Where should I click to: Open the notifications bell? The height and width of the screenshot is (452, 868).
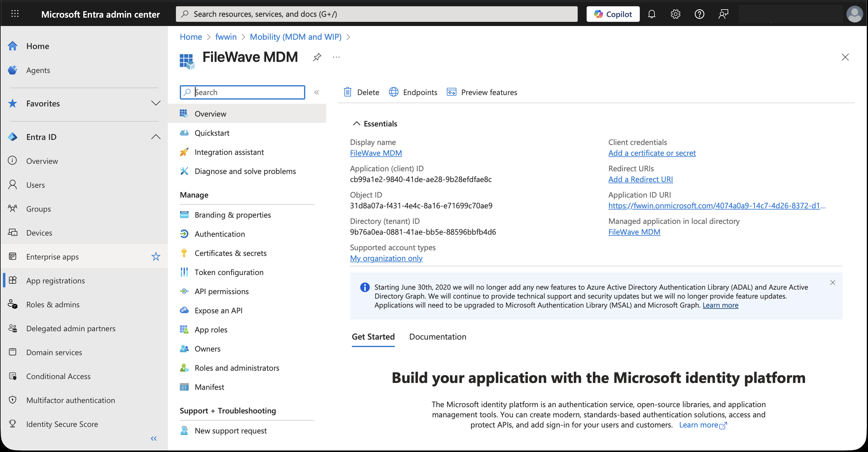click(651, 14)
